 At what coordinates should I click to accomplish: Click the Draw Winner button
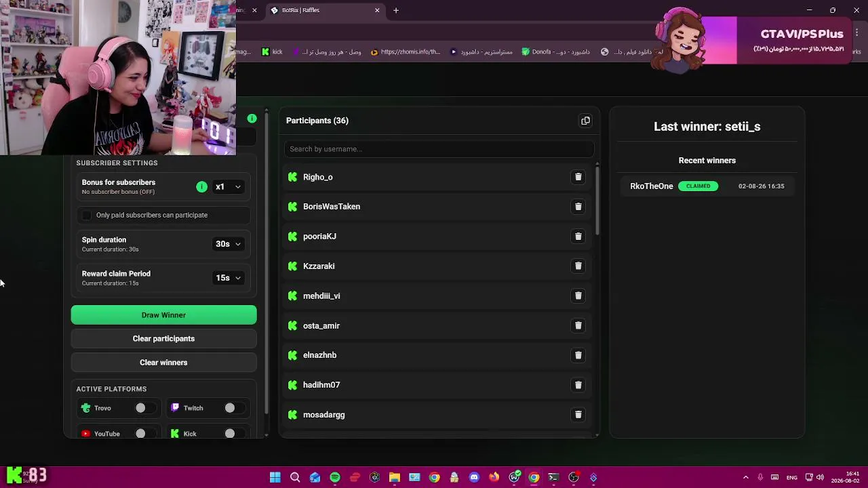click(163, 315)
